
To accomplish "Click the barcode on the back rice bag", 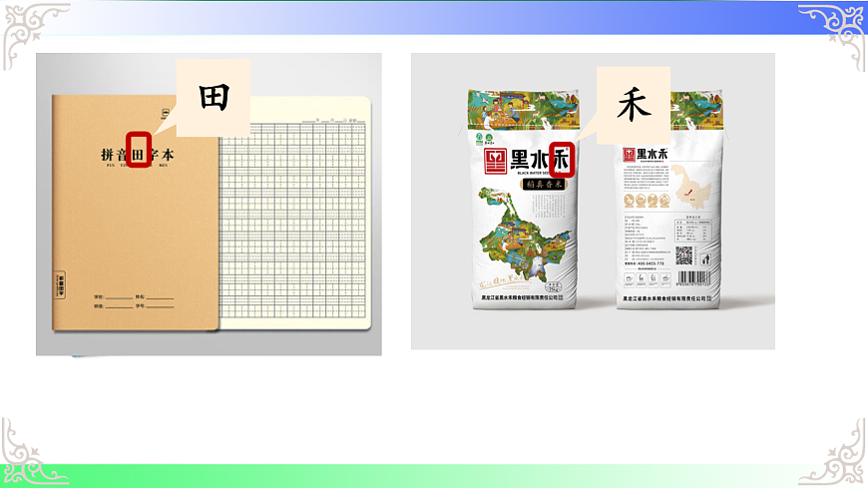I will [693, 278].
